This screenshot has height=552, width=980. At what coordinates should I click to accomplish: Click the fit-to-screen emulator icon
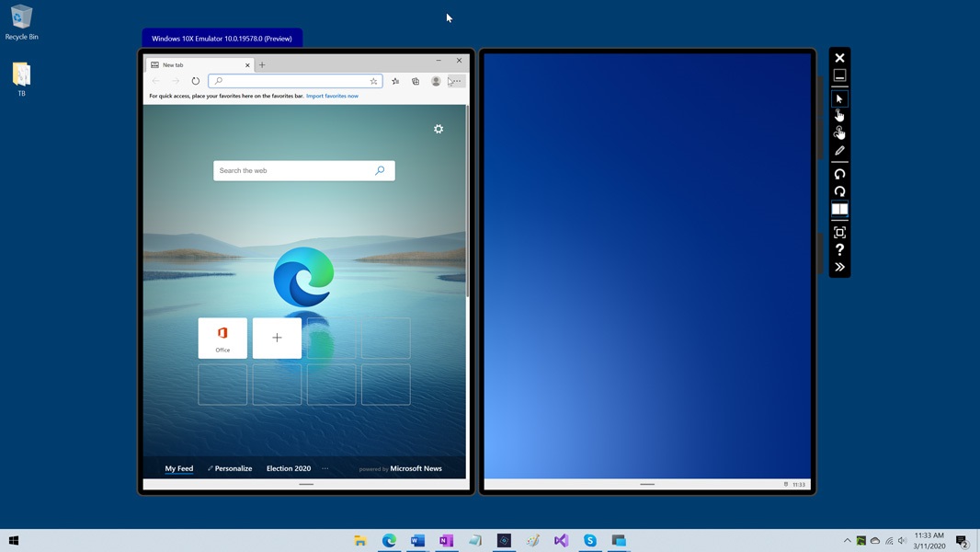pyautogui.click(x=839, y=233)
